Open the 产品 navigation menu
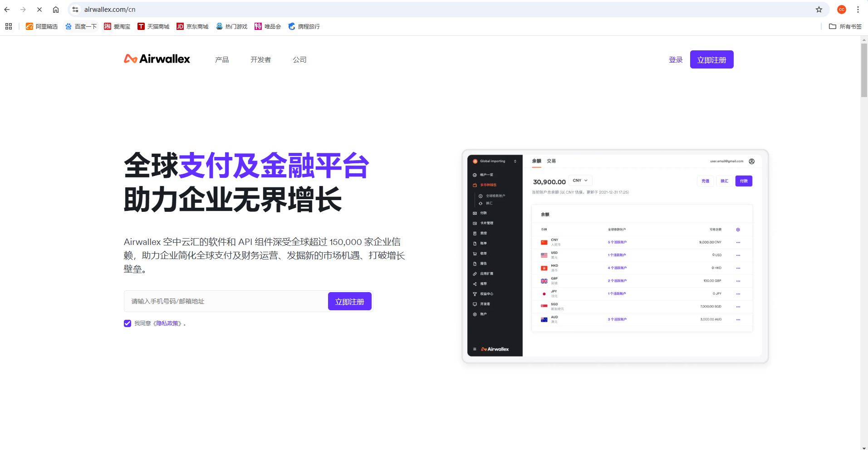Viewport: 868px width, 450px height. [x=222, y=59]
